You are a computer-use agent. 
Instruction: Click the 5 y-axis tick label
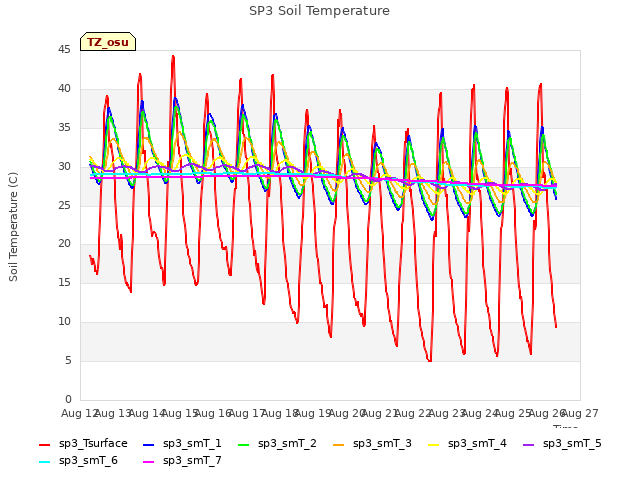click(68, 360)
